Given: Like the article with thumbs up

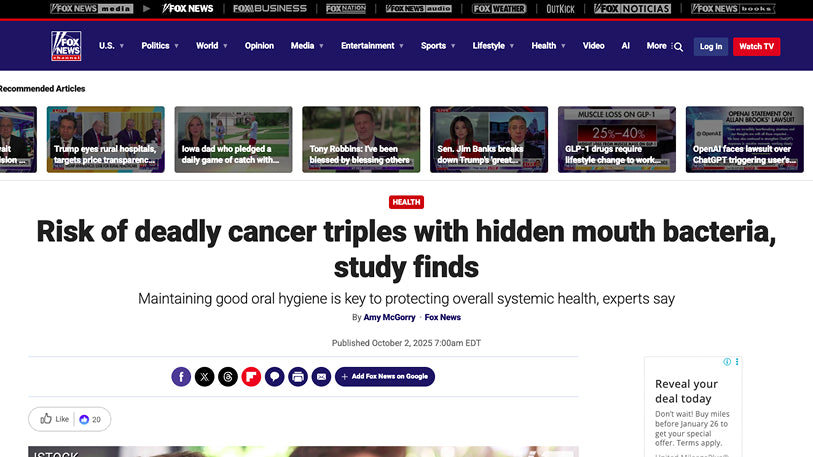Looking at the screenshot, I should 56,419.
